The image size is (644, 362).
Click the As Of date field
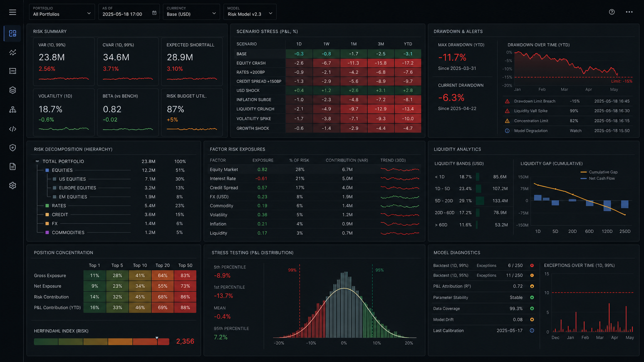pyautogui.click(x=129, y=12)
